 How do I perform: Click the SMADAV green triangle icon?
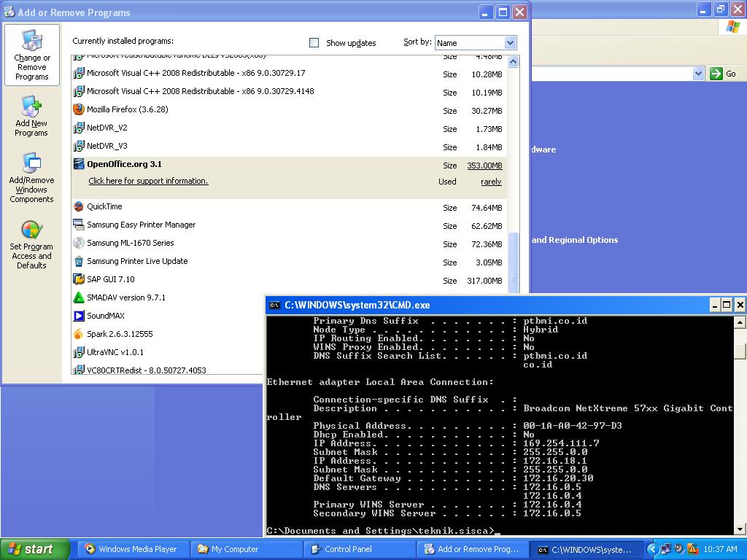[79, 297]
